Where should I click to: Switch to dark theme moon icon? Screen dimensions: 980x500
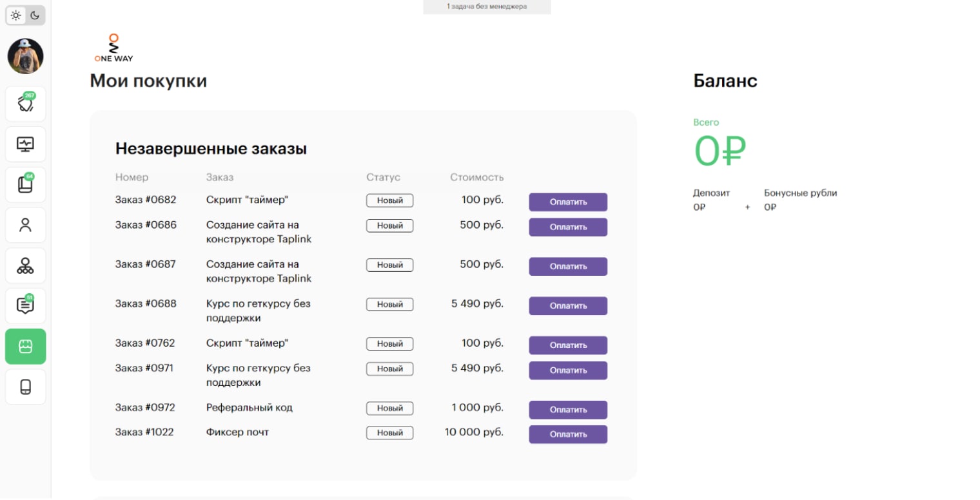pyautogui.click(x=35, y=15)
